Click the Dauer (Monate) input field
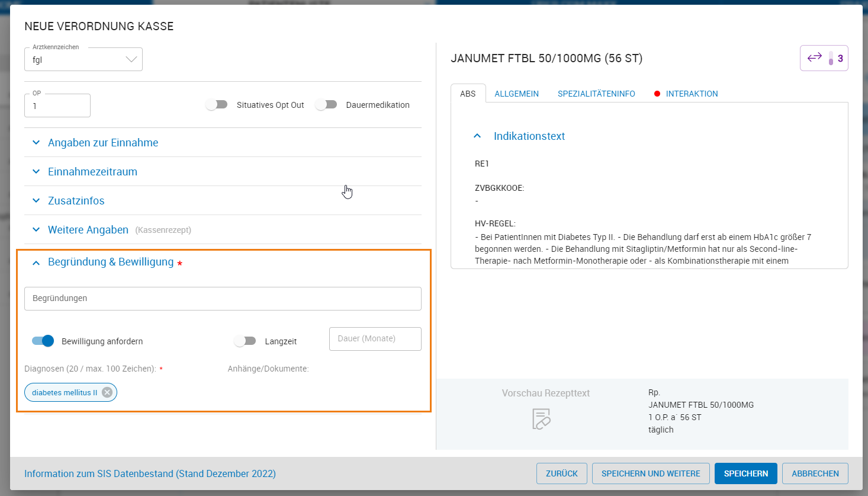Viewport: 868px width, 496px height. 375,339
